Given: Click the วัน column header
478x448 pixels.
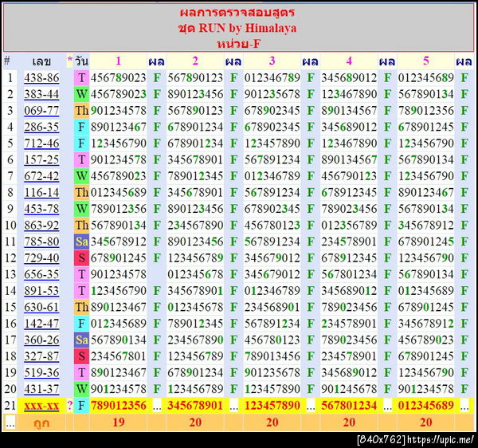Looking at the screenshot, I should coord(81,61).
